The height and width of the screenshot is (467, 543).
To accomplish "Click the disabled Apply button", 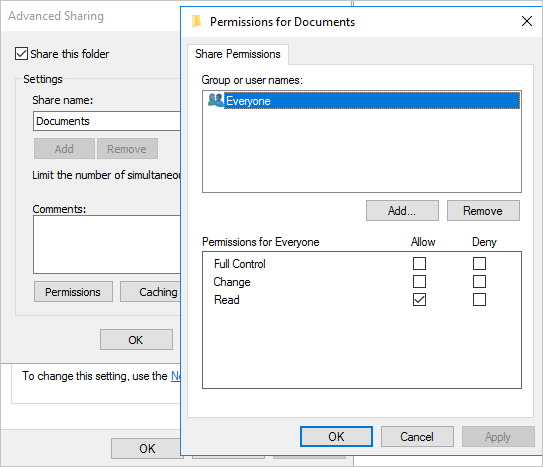I will coord(498,437).
